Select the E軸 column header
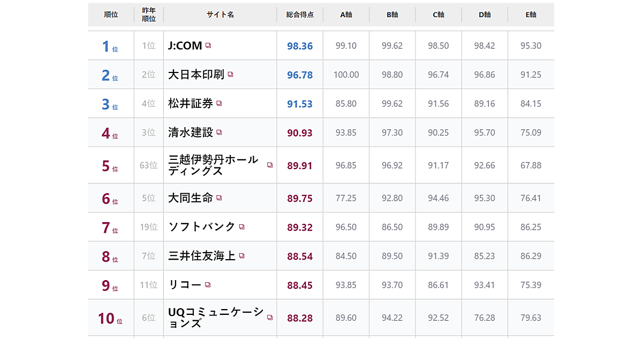This screenshot has width=644, height=338. tap(531, 14)
